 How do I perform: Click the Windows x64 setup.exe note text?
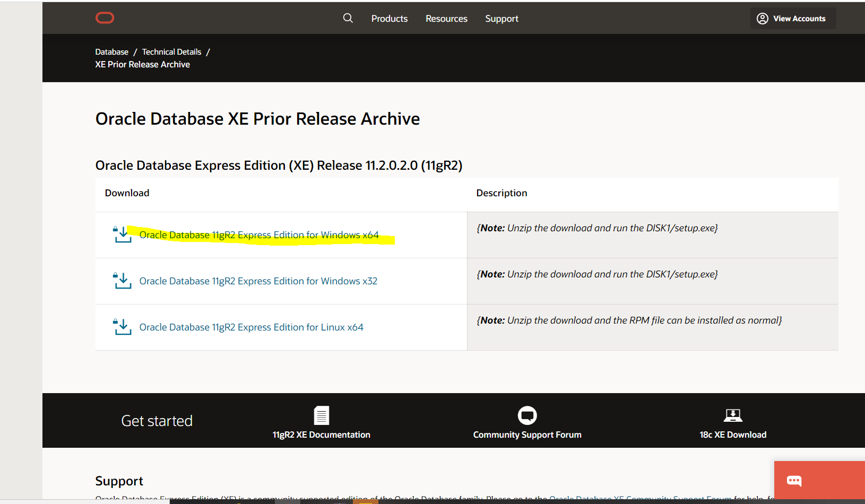click(x=597, y=228)
